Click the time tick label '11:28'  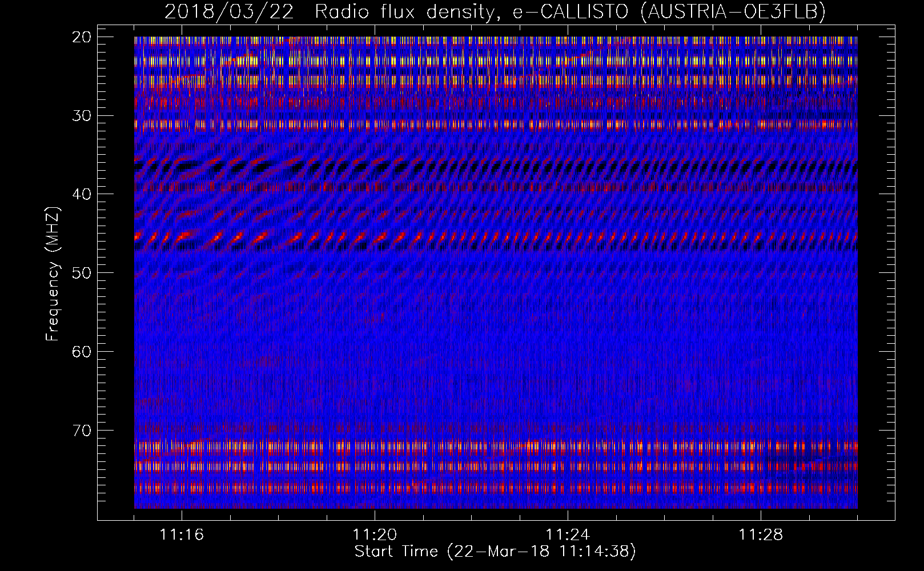pos(761,535)
